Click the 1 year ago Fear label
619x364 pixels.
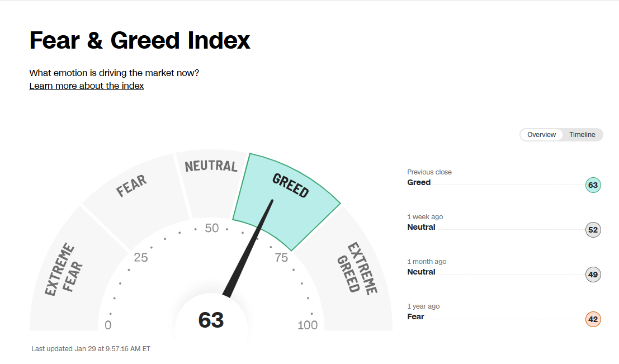tap(415, 316)
